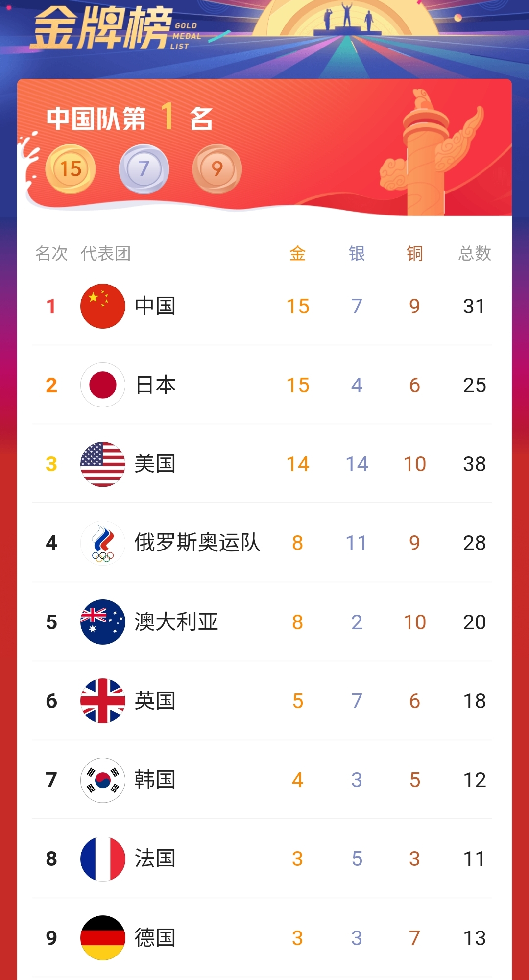Select the 总数 total column header
Screen dimensions: 529x980
[x=474, y=254]
